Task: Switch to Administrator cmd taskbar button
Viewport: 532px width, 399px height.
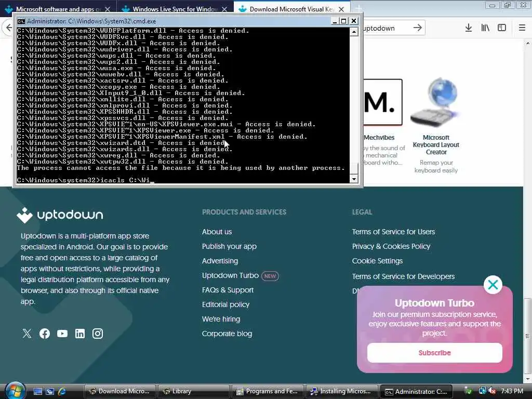Action: tap(416, 392)
